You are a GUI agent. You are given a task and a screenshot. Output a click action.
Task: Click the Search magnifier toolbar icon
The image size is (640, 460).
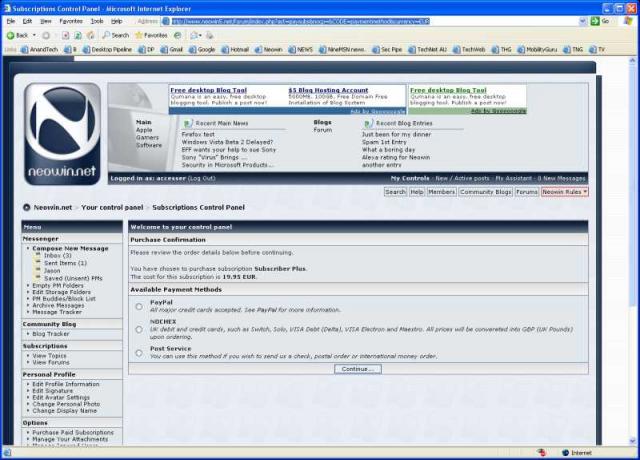106,34
